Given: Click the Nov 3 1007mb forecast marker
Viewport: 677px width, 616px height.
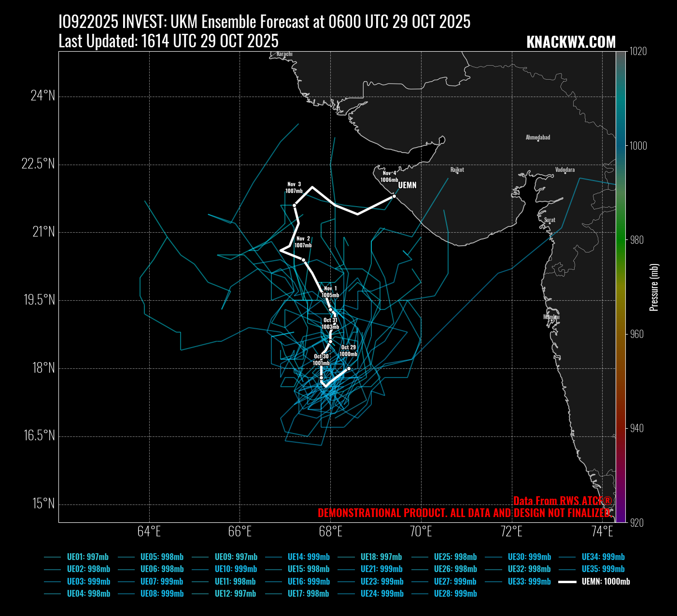Looking at the screenshot, I should (x=294, y=205).
